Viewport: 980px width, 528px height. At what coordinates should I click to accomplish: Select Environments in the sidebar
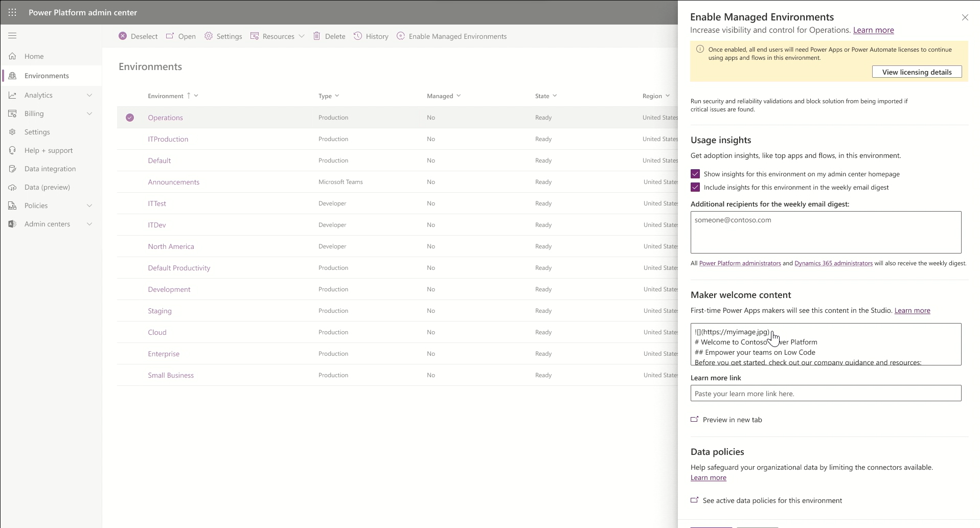point(47,76)
